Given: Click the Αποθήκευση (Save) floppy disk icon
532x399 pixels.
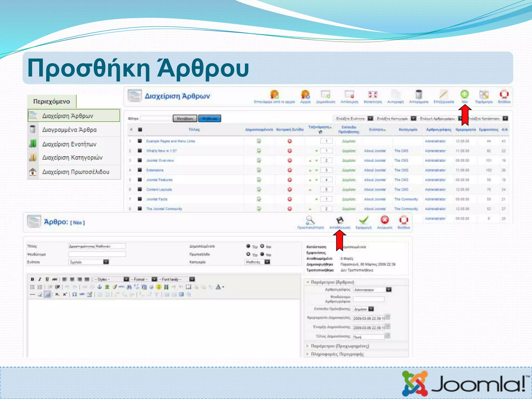Looking at the screenshot, I should point(340,221).
